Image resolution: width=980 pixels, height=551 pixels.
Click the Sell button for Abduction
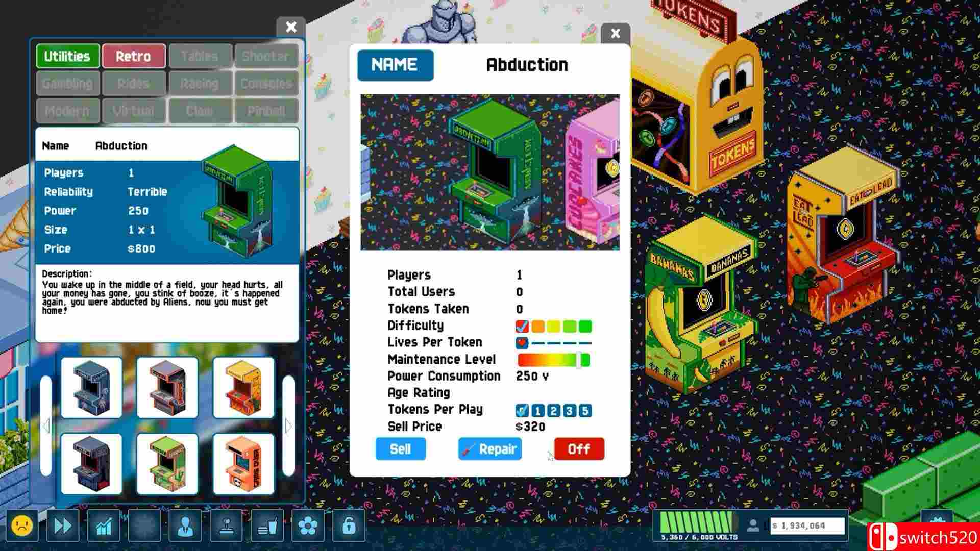[x=400, y=449]
